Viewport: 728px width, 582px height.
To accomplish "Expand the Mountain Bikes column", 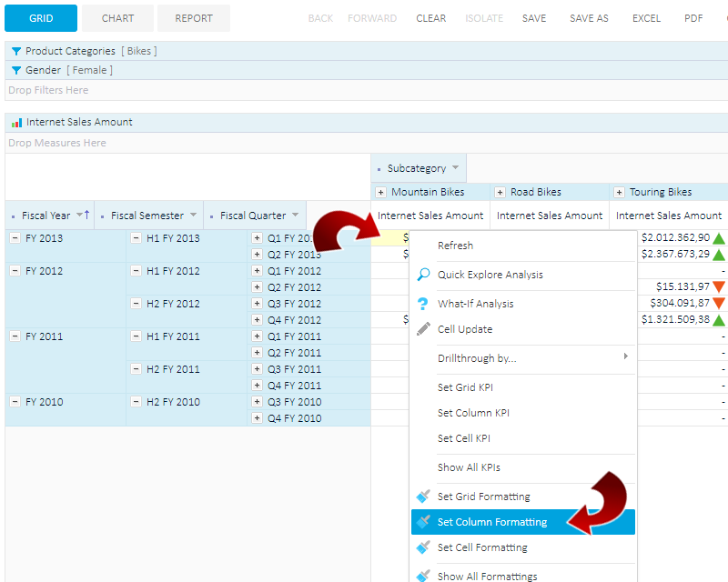I will (x=380, y=192).
